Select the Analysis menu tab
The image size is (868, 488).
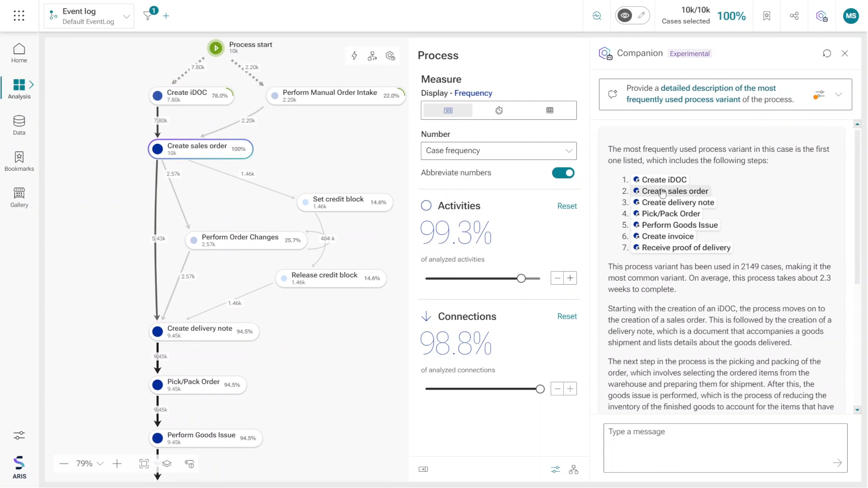[19, 89]
